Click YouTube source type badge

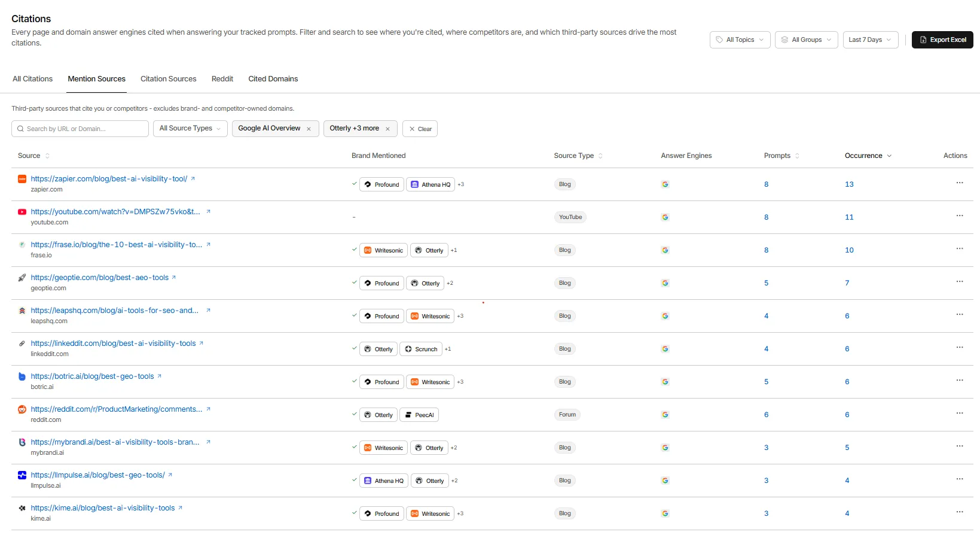click(570, 217)
